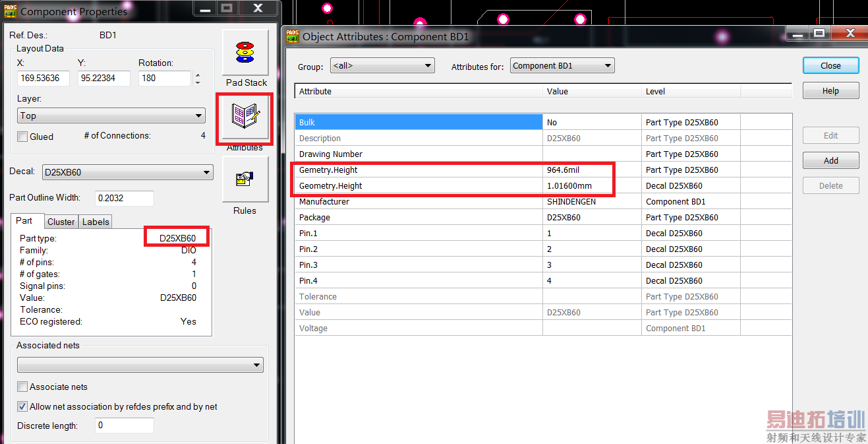This screenshot has width=868, height=444.
Task: Increase rotation with the up stepper arrow
Action: click(x=198, y=75)
